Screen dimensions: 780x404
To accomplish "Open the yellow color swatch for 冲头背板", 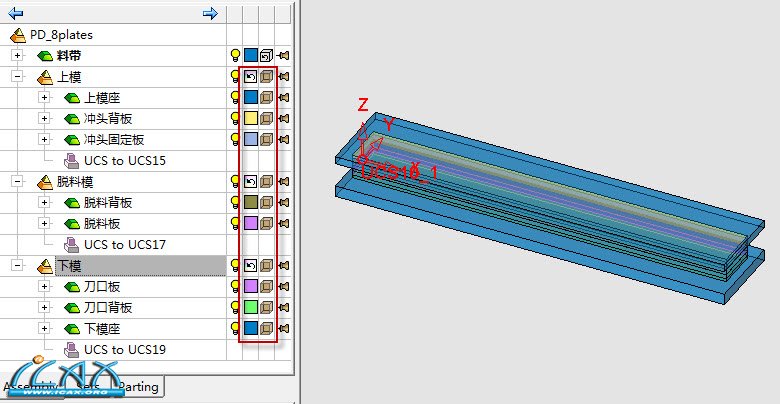I will [x=251, y=118].
